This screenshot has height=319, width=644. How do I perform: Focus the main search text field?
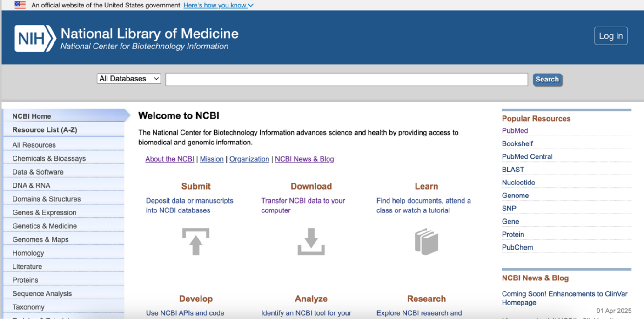tap(346, 79)
